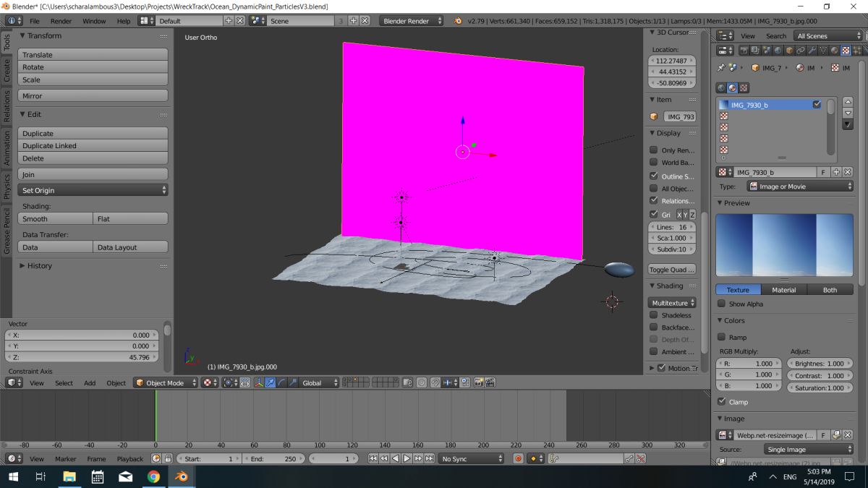Enable Show Alpha checkbox

[721, 304]
